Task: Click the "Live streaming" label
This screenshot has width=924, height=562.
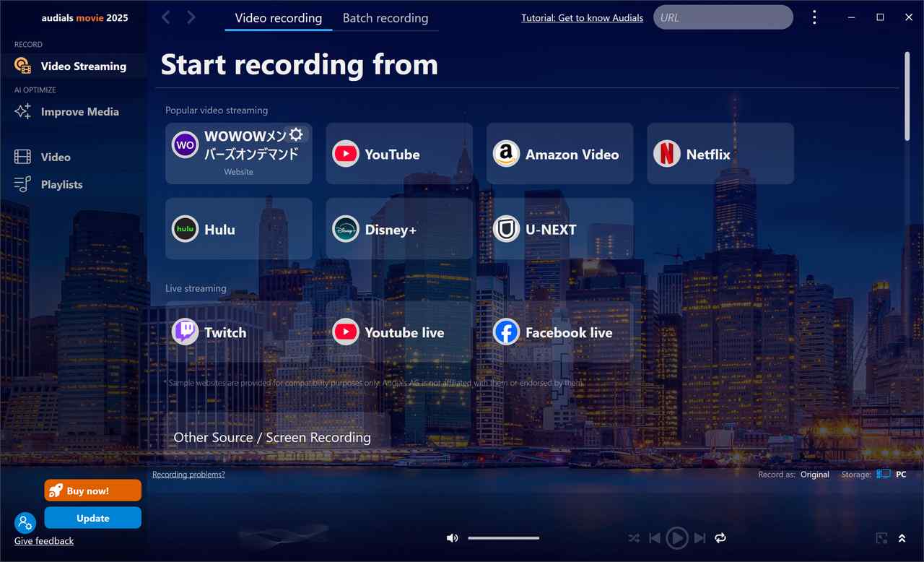Action: point(196,288)
